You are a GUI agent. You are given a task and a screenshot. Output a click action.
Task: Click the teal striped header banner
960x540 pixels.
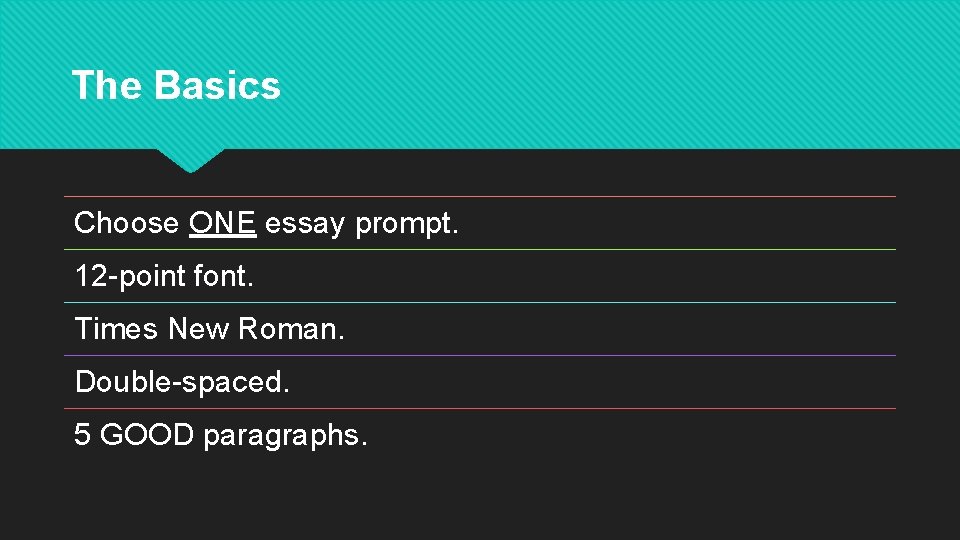click(x=480, y=74)
